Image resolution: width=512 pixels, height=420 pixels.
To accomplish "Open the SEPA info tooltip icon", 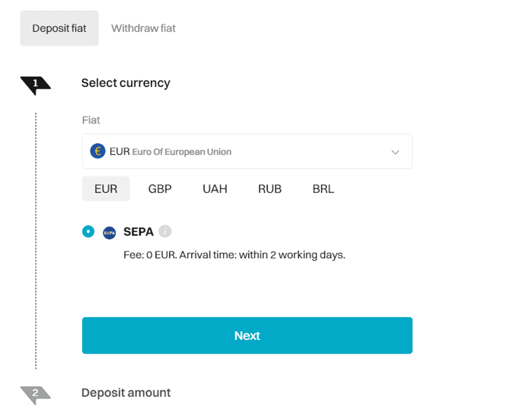I will (164, 231).
